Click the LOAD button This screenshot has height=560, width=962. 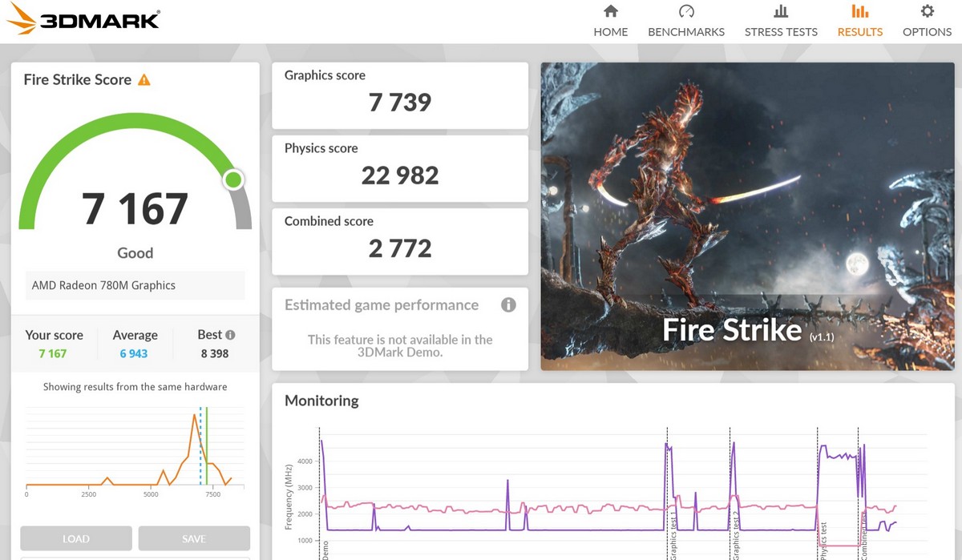pos(76,538)
